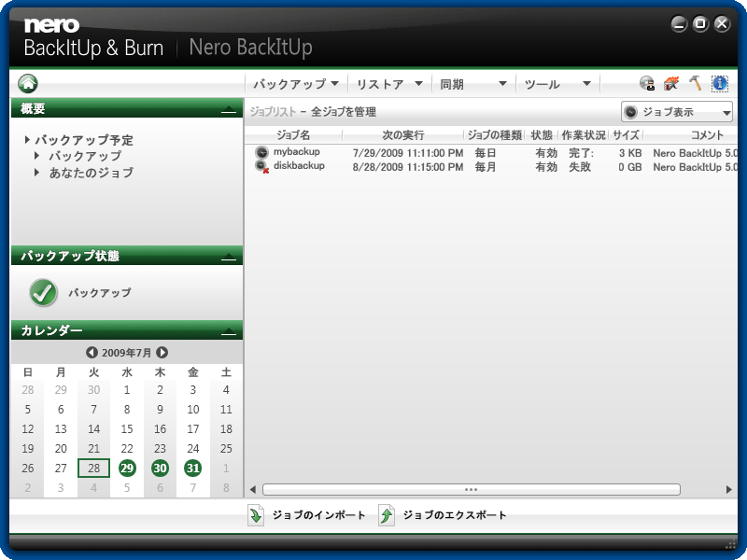Select the mybackup job row

[491, 152]
